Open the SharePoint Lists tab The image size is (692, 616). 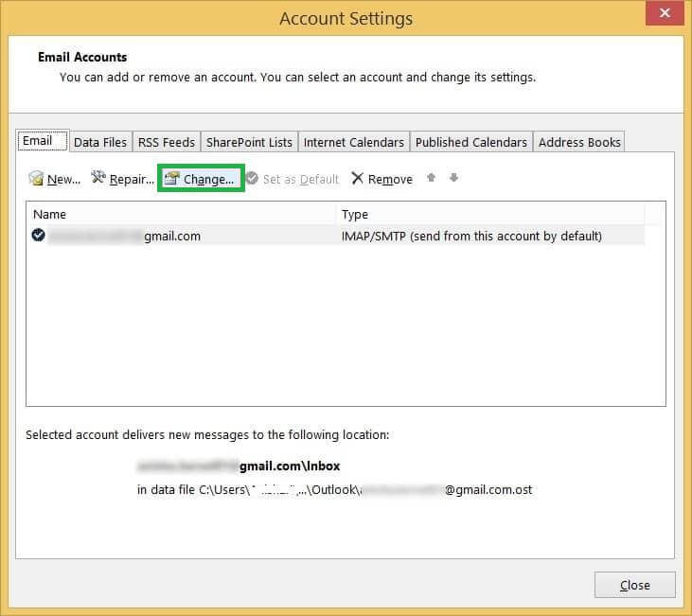click(x=249, y=142)
